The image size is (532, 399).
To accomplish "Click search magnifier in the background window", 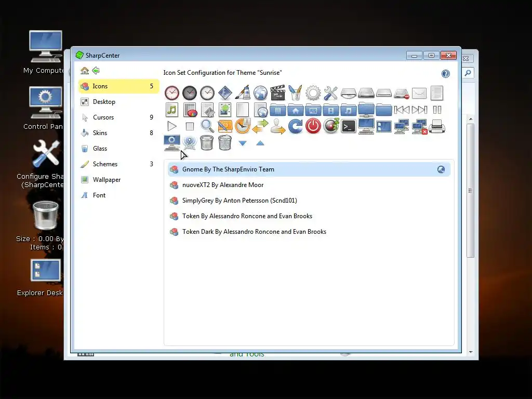I will [468, 73].
